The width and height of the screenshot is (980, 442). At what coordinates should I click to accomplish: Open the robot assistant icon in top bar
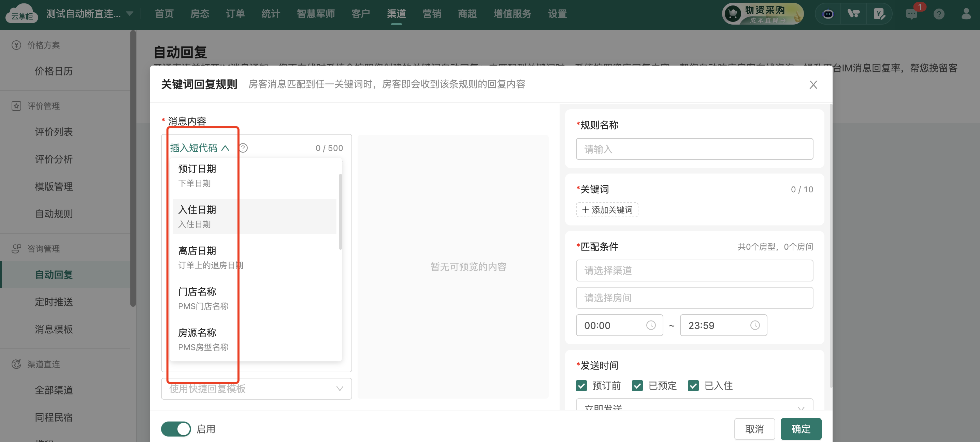pyautogui.click(x=828, y=14)
